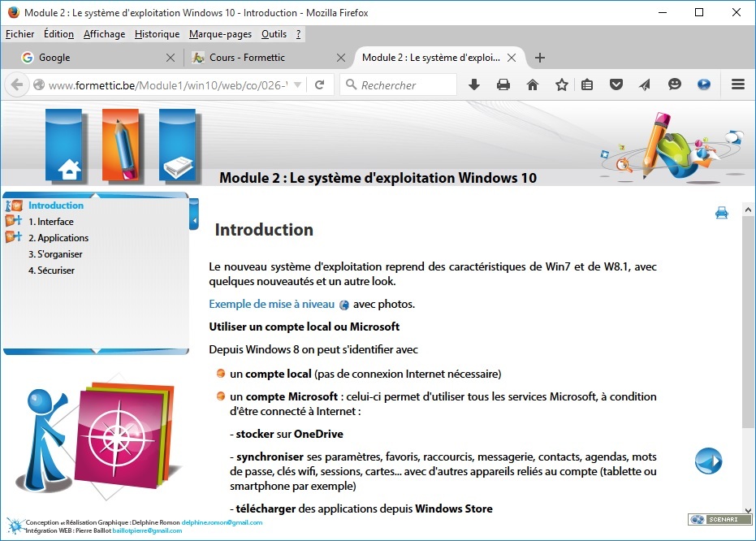Click the content scroll up arrow
This screenshot has height=541, width=756.
click(748, 210)
